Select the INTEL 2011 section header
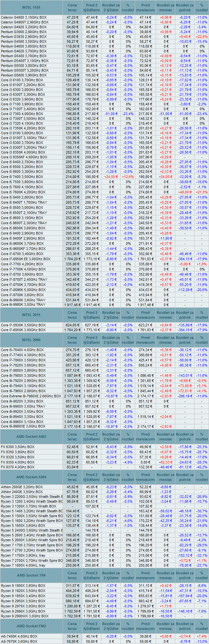 tap(31, 315)
